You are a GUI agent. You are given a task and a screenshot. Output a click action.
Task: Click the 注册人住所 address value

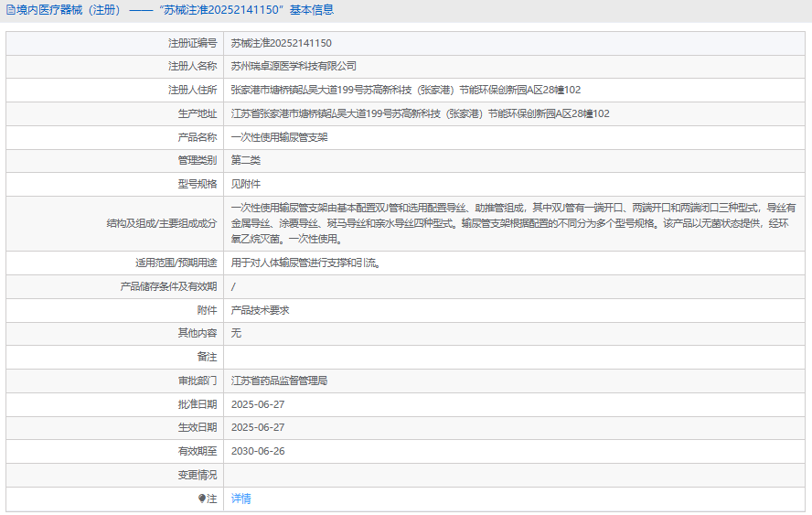tap(405, 90)
